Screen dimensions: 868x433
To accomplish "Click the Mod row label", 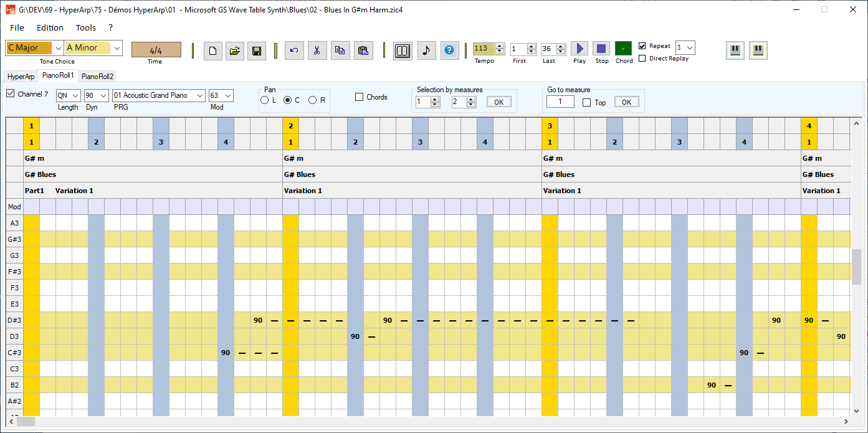I will (x=14, y=207).
